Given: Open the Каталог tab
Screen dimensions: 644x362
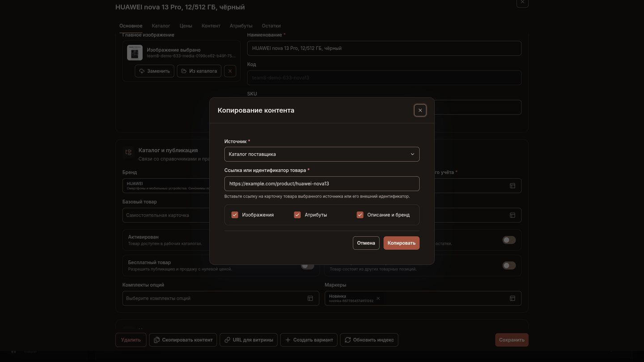Looking at the screenshot, I should coord(161,26).
